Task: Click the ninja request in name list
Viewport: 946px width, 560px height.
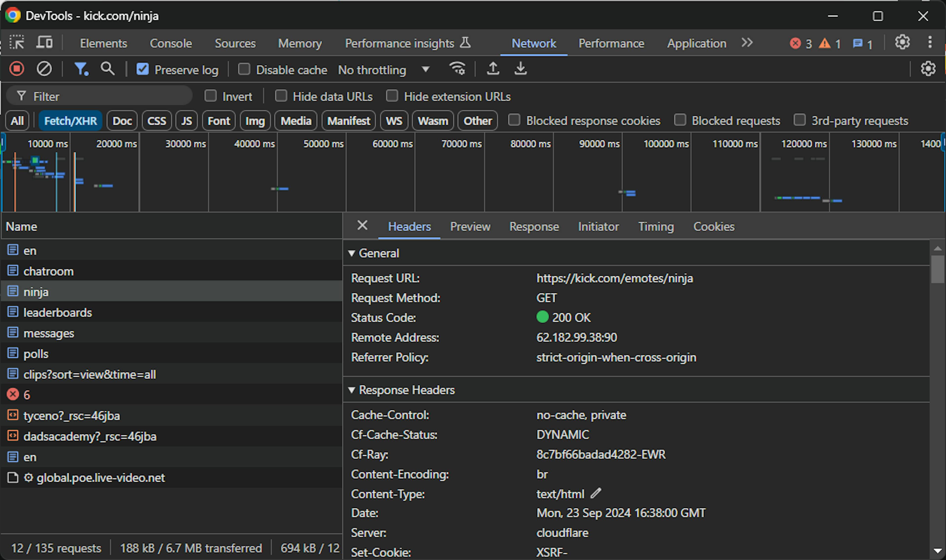Action: [x=36, y=291]
